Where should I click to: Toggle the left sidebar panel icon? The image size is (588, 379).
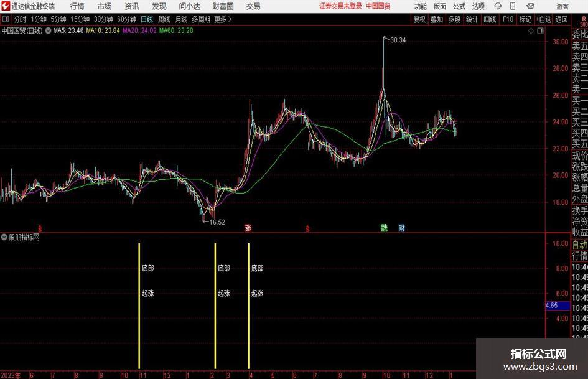[x=5, y=19]
